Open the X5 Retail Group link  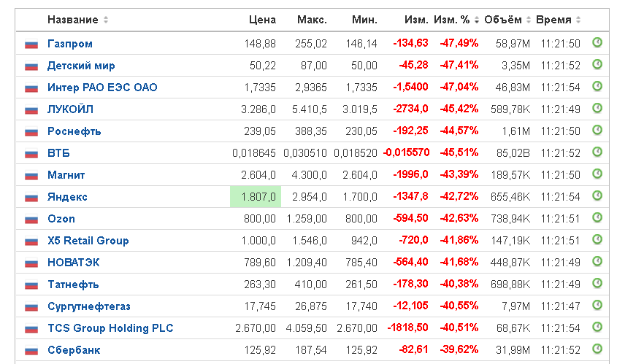(x=88, y=241)
